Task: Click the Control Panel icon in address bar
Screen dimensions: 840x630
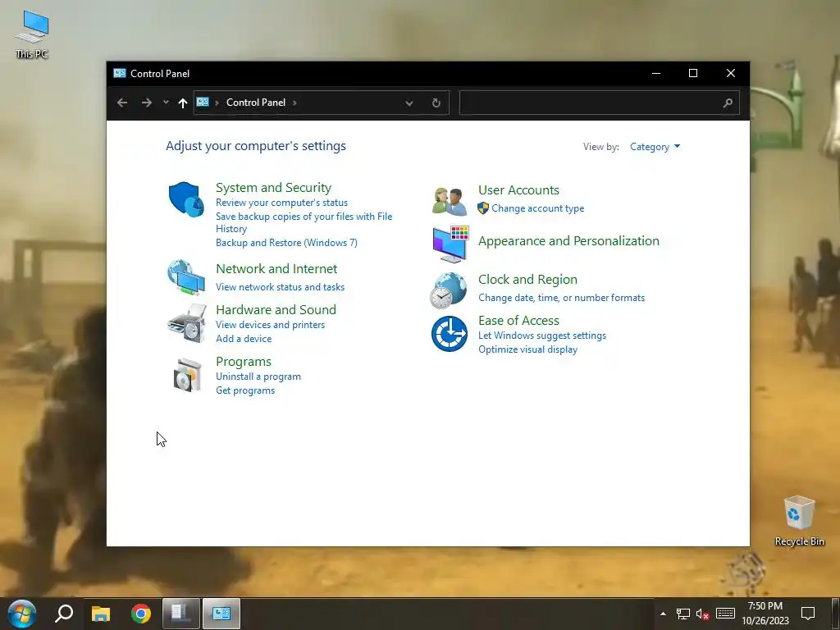Action: [x=203, y=102]
